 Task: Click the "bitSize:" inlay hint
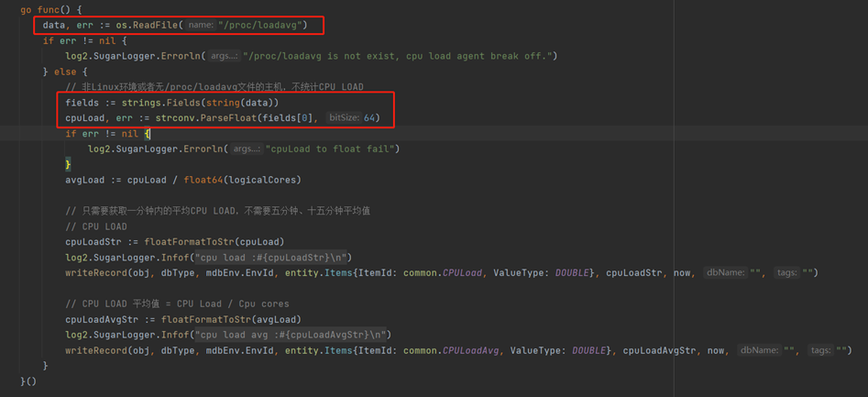click(x=344, y=118)
